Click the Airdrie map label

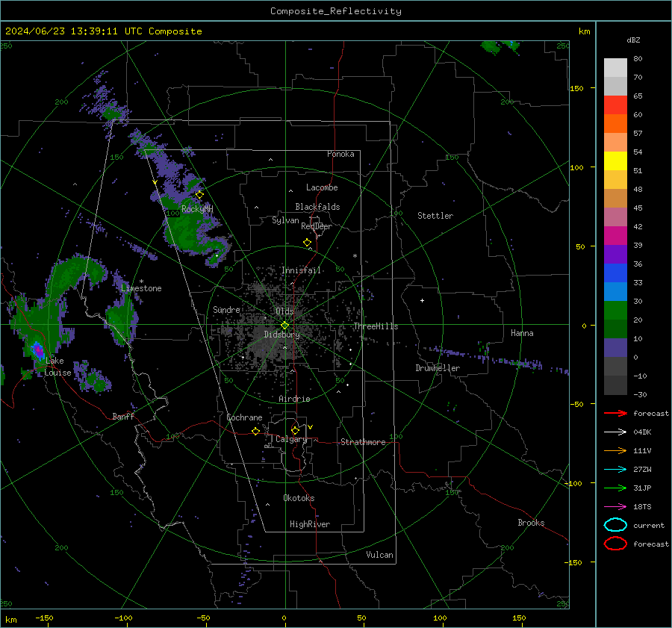tap(294, 399)
